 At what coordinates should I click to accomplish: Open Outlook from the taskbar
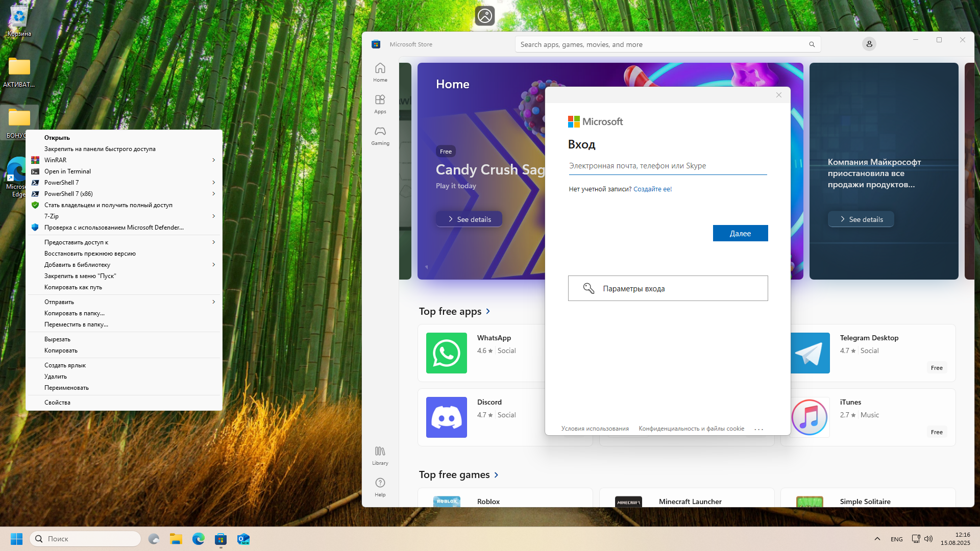pyautogui.click(x=243, y=539)
